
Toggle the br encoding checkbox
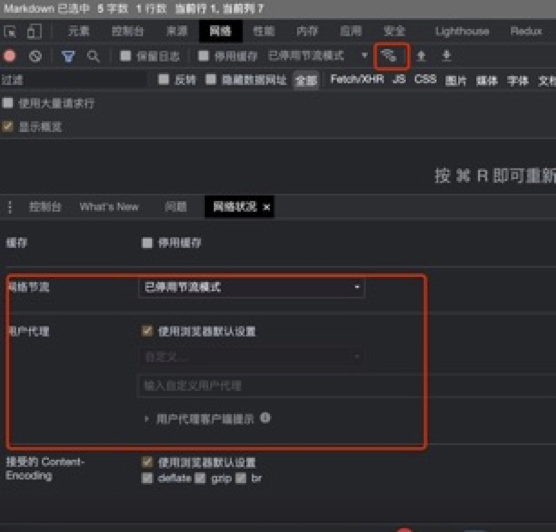click(241, 478)
